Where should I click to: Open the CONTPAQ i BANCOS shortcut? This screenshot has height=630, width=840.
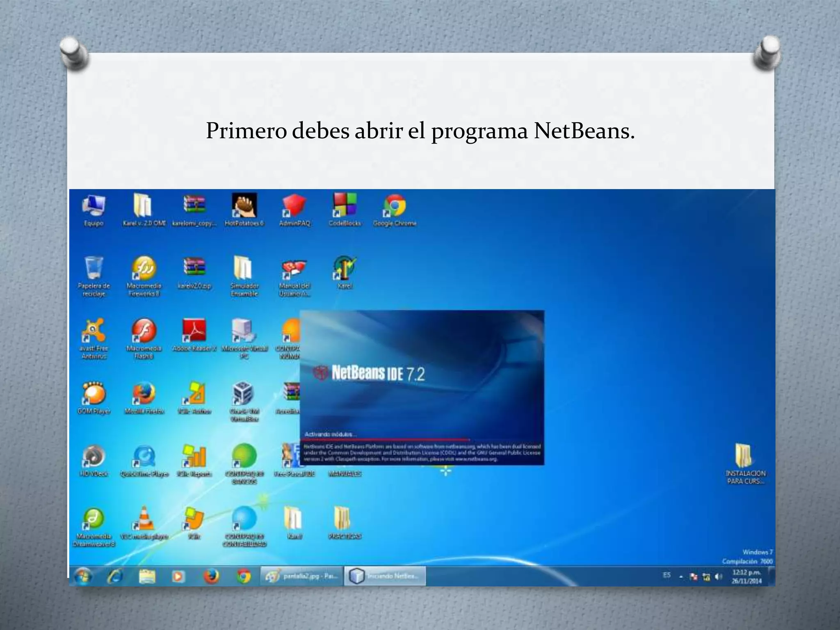click(244, 464)
